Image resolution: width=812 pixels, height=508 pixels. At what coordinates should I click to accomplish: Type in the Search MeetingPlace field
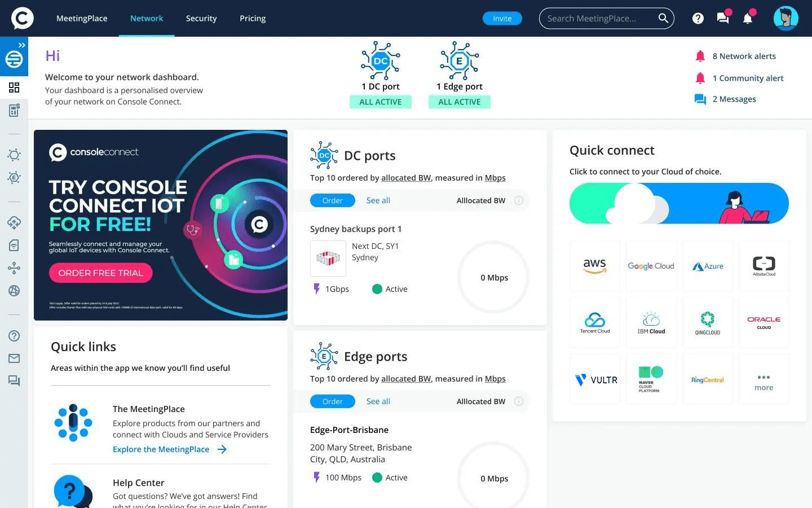click(598, 19)
